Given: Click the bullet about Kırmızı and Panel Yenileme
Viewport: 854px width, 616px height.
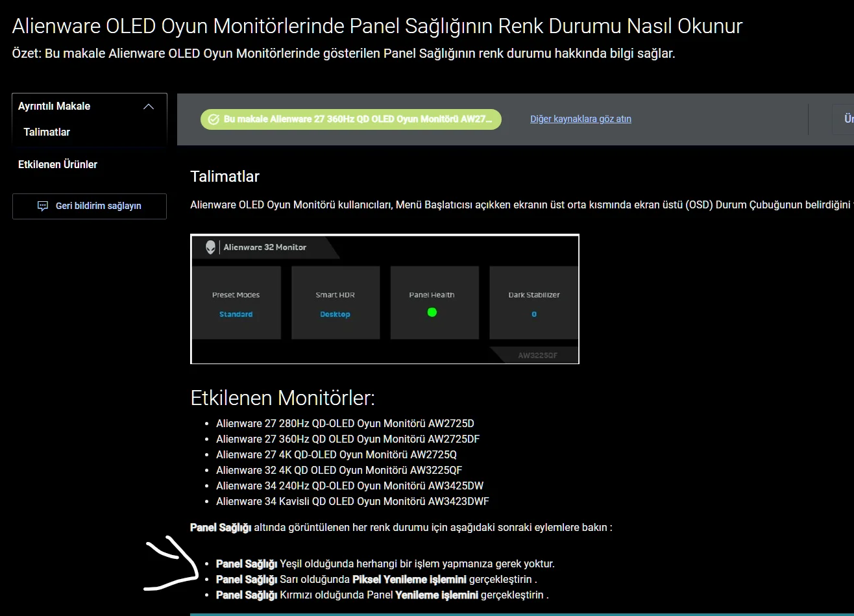Looking at the screenshot, I should click(382, 595).
